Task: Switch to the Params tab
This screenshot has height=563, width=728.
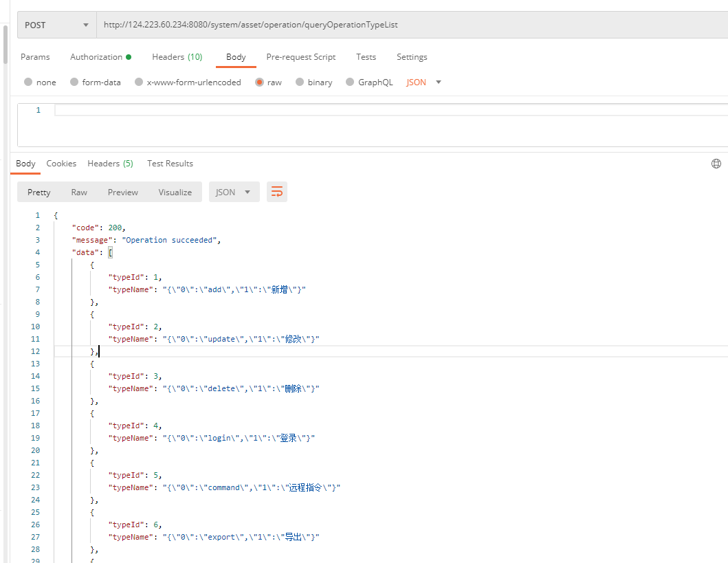Action: tap(35, 57)
